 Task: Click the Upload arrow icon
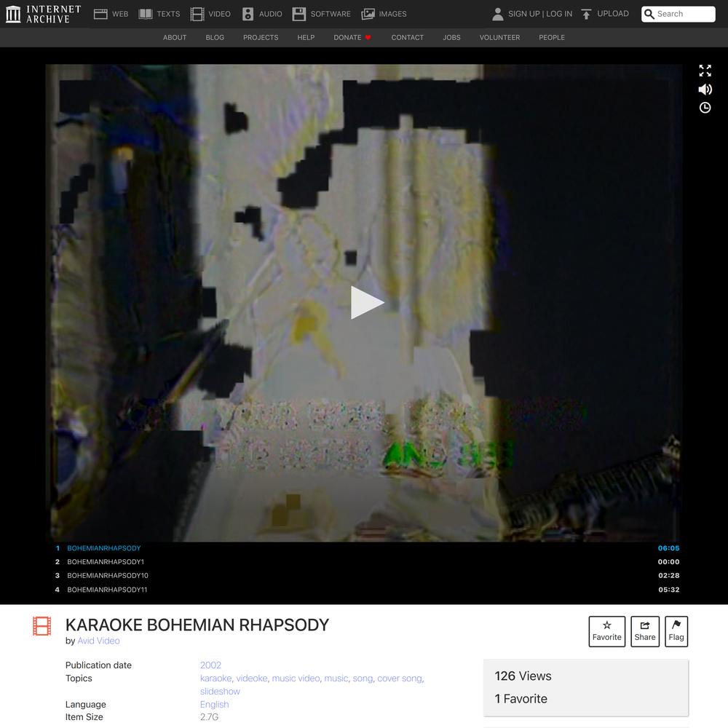coord(586,14)
